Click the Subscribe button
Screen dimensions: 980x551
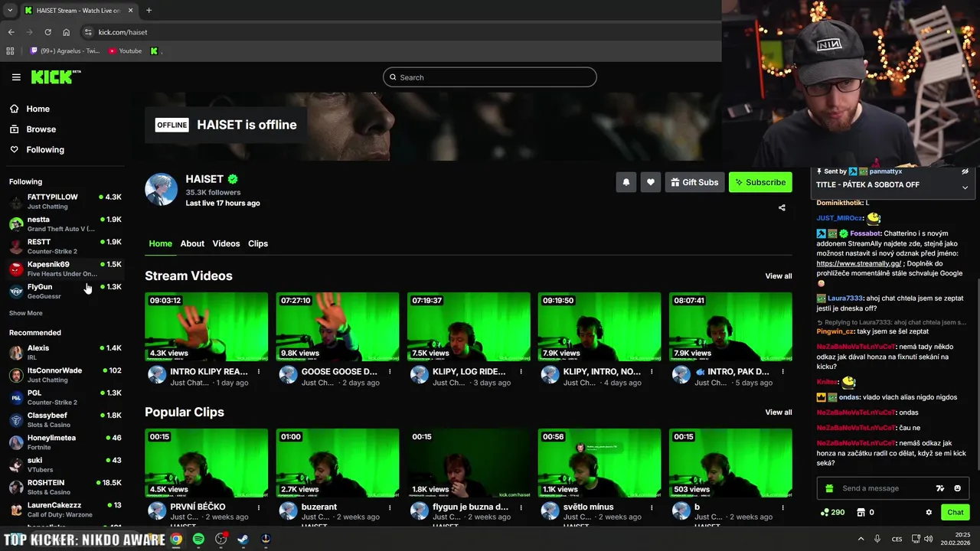[760, 182]
